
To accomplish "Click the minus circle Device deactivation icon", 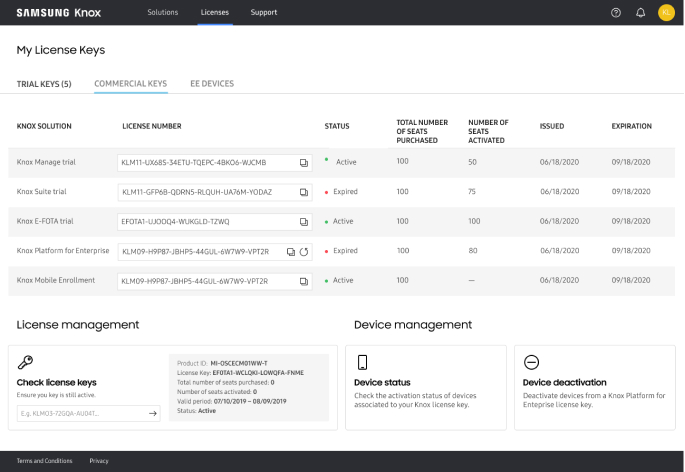I will click(531, 362).
